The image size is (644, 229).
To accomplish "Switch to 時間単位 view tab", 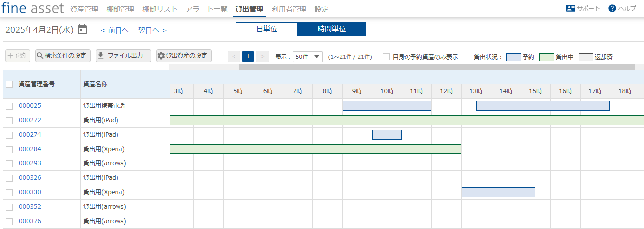I will pos(332,29).
